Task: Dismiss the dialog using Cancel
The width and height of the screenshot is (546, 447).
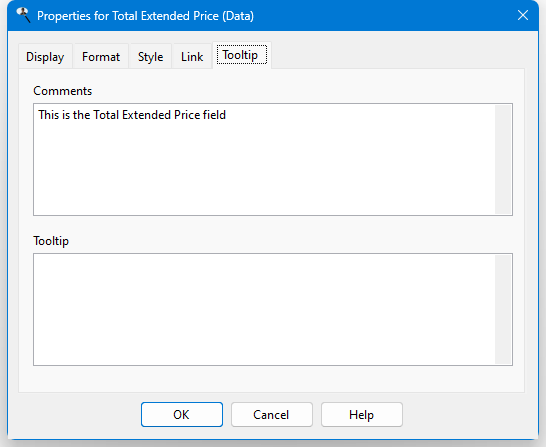Action: click(x=272, y=415)
